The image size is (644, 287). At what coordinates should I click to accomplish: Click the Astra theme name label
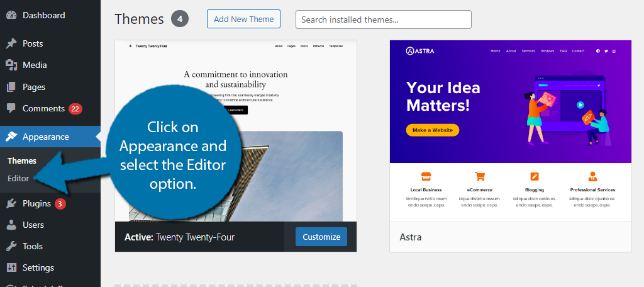410,237
